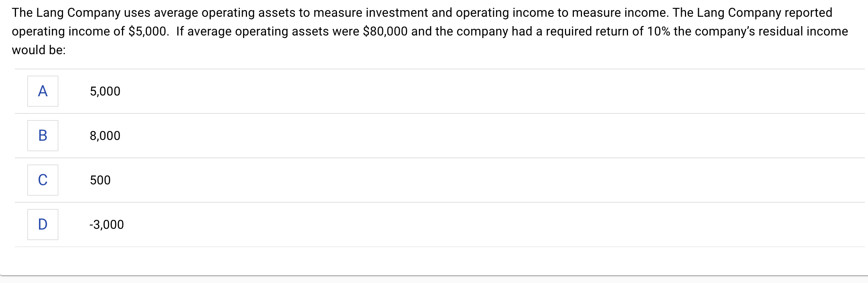Click the answer text 5,000
Image resolution: width=868 pixels, height=283 pixels.
[104, 91]
